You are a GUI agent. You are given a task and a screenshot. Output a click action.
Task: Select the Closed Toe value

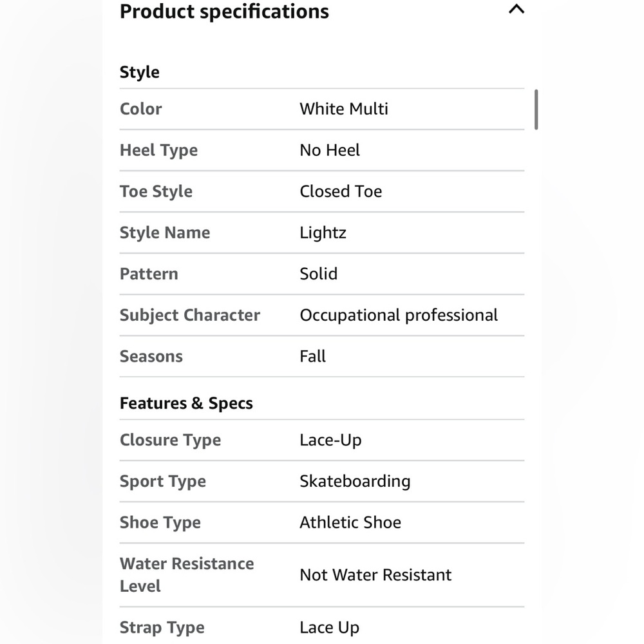(341, 191)
